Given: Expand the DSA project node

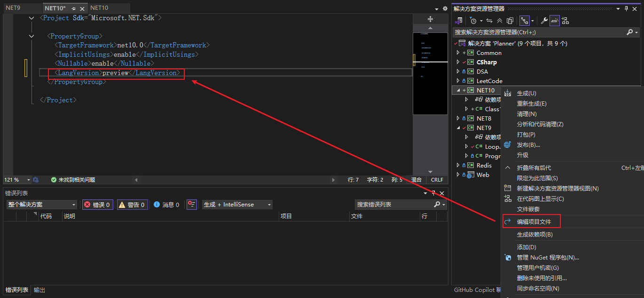Looking at the screenshot, I should (458, 71).
